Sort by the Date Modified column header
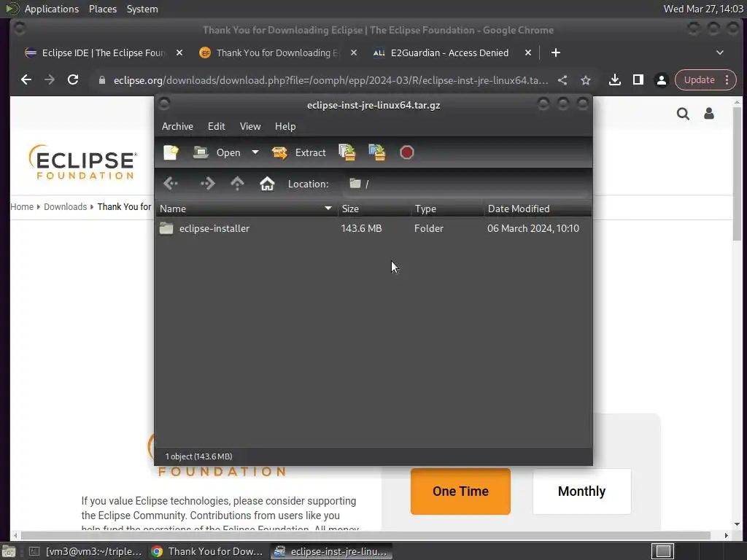The width and height of the screenshot is (747, 560). [x=538, y=209]
